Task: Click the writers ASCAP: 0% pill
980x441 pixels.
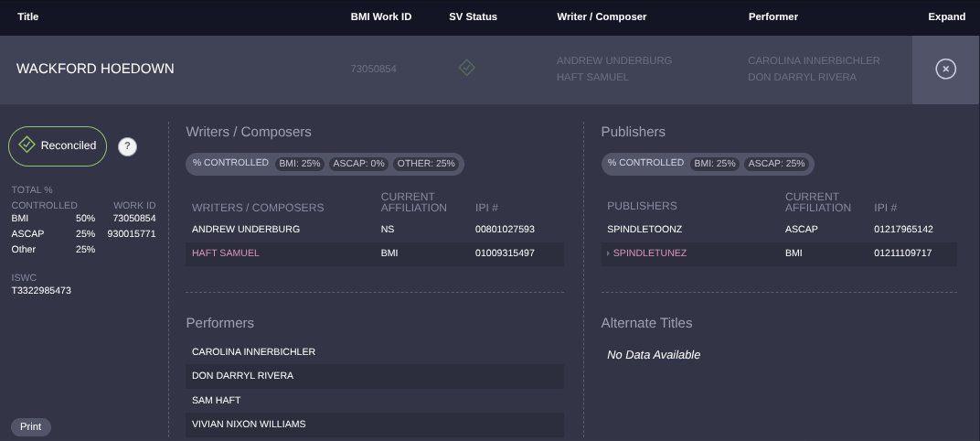Action: pos(358,164)
